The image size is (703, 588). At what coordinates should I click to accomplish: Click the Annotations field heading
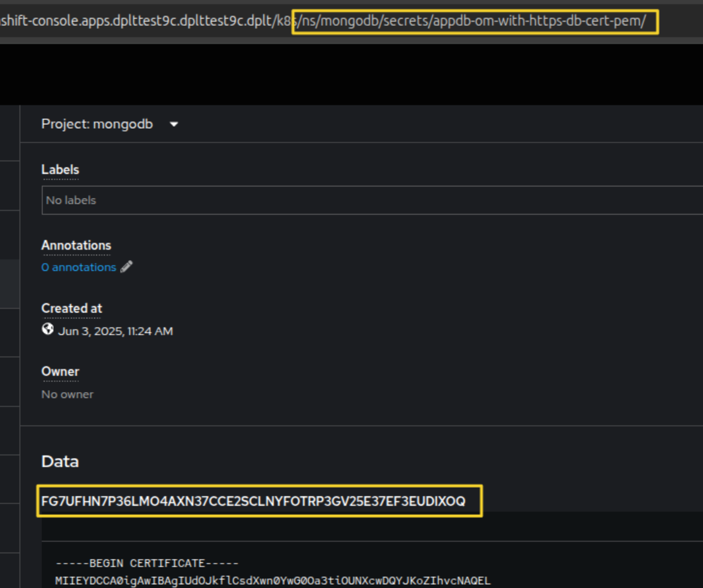tap(76, 246)
